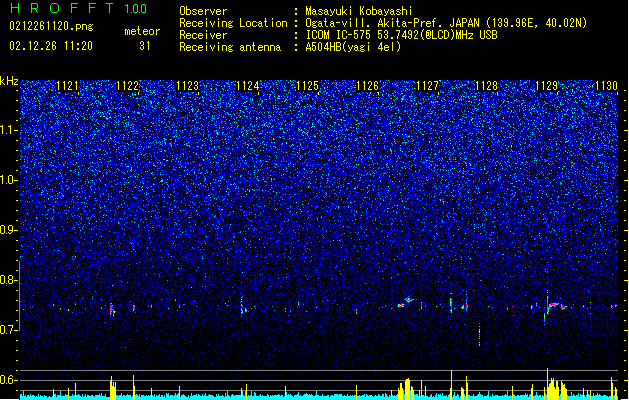Click the vertical echo streak at 1124
The width and height of the screenshot is (629, 400).
coord(241,306)
